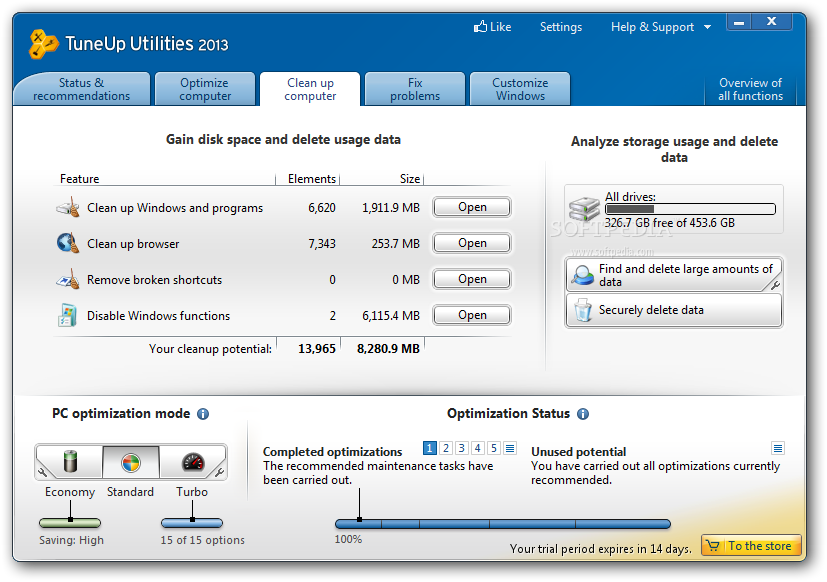
Task: Click the All drives storage usage bar
Action: [690, 209]
